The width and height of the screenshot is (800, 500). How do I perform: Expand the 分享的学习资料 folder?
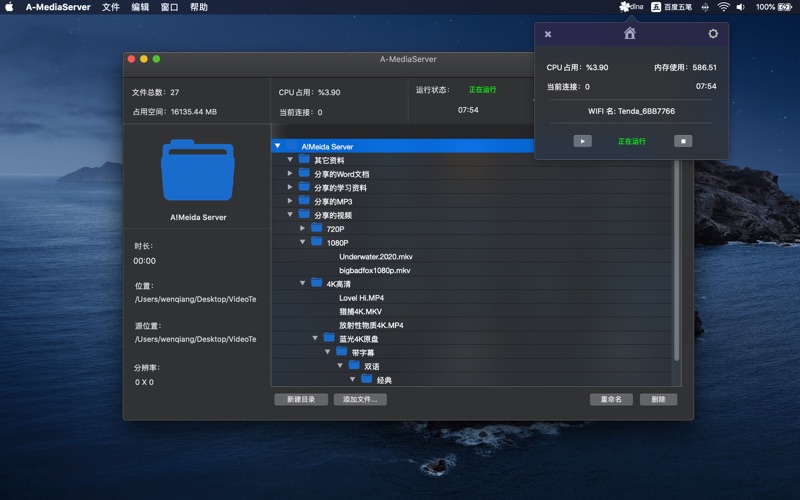coord(290,187)
